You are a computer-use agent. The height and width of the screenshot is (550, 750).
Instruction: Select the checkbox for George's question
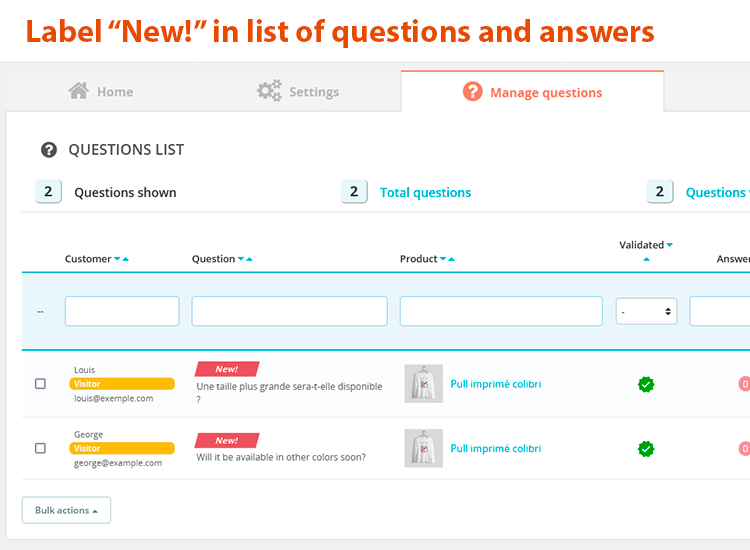[40, 449]
